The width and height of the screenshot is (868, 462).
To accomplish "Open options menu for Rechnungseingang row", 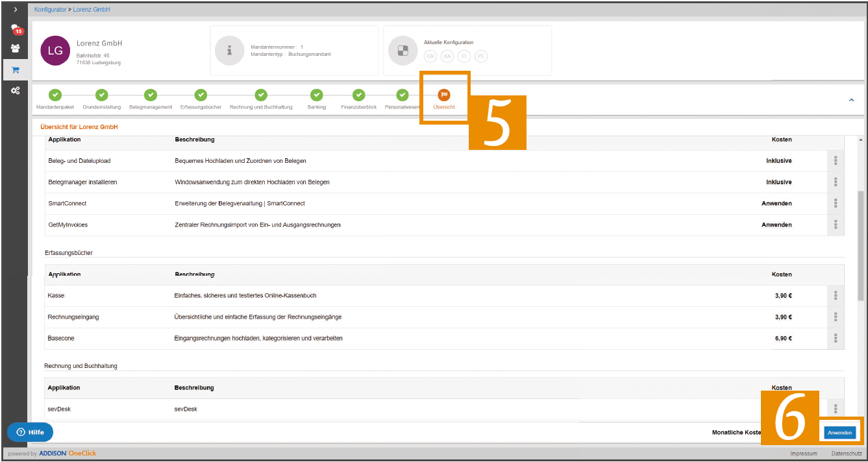I will (x=836, y=317).
